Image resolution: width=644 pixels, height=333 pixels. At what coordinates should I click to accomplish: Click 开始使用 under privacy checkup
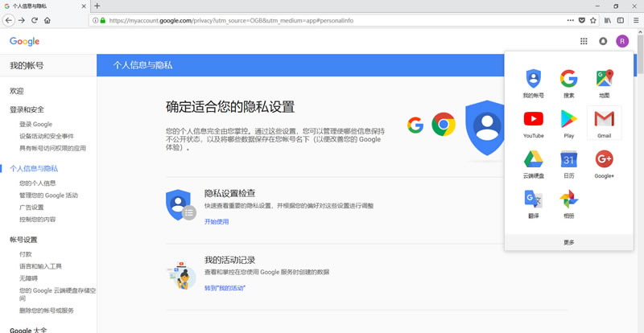pos(217,222)
